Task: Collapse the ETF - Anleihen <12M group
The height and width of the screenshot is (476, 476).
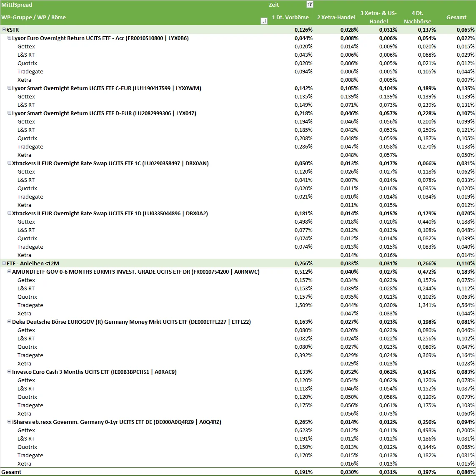Action: tap(4, 264)
